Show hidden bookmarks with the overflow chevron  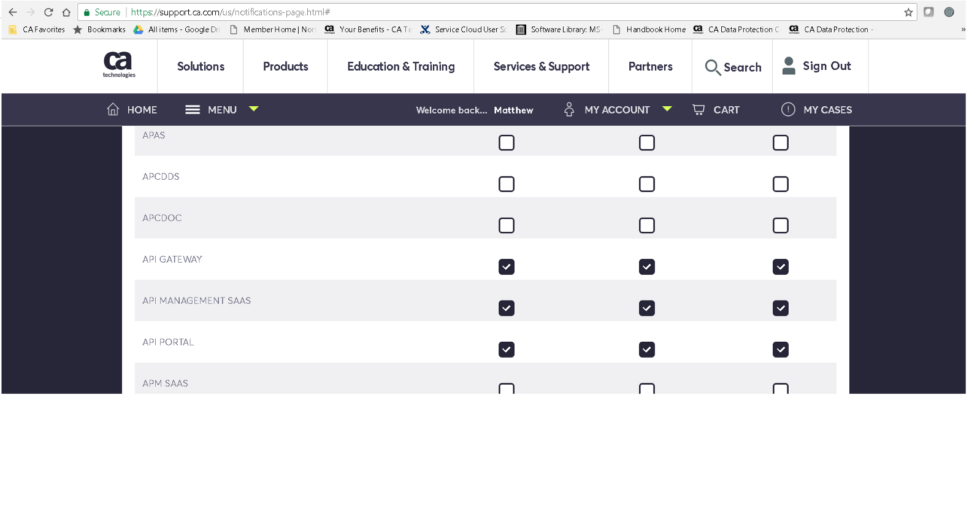pyautogui.click(x=963, y=29)
